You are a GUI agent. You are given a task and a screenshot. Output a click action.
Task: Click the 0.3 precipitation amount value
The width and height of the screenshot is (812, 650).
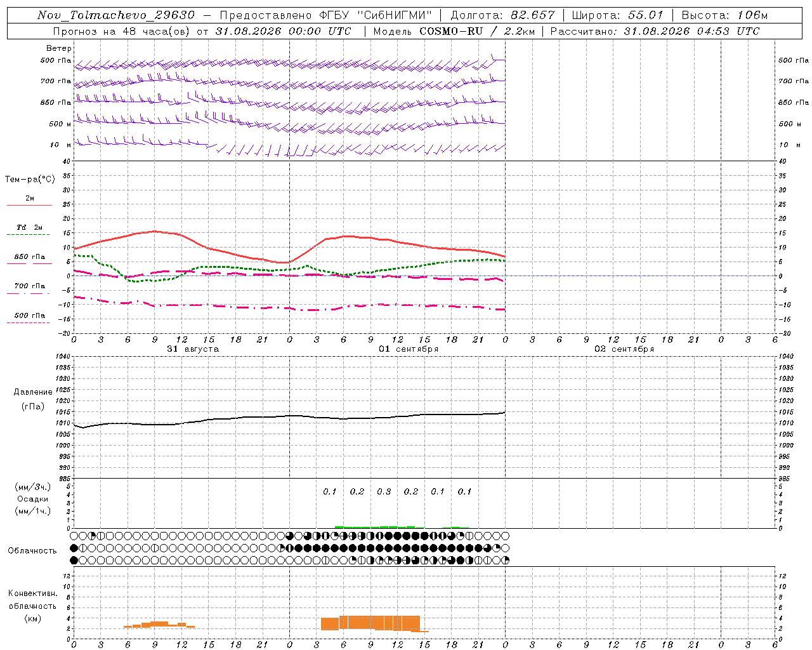(384, 492)
